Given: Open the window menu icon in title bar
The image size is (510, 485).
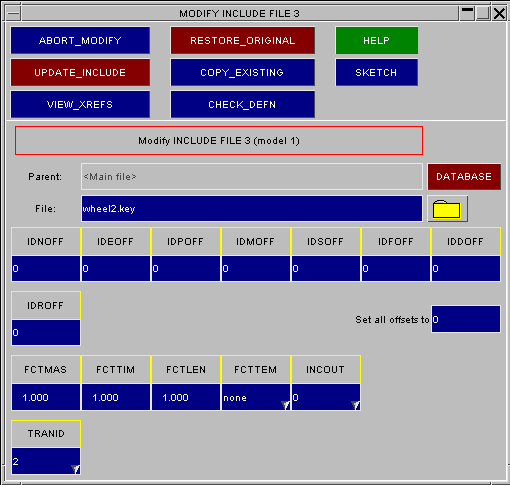Looking at the screenshot, I should click(14, 13).
